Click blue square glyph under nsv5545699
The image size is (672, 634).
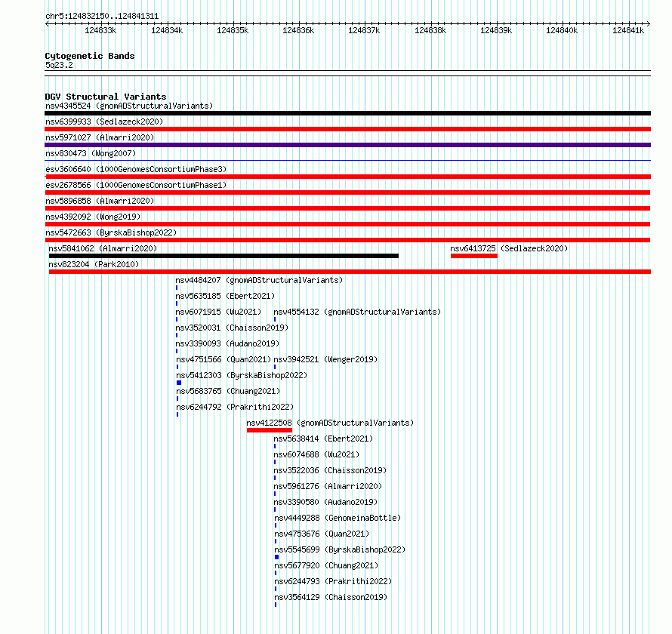(x=277, y=557)
